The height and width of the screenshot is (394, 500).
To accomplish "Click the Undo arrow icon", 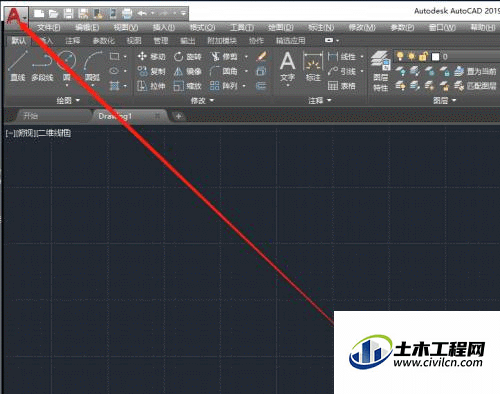I will (142, 13).
